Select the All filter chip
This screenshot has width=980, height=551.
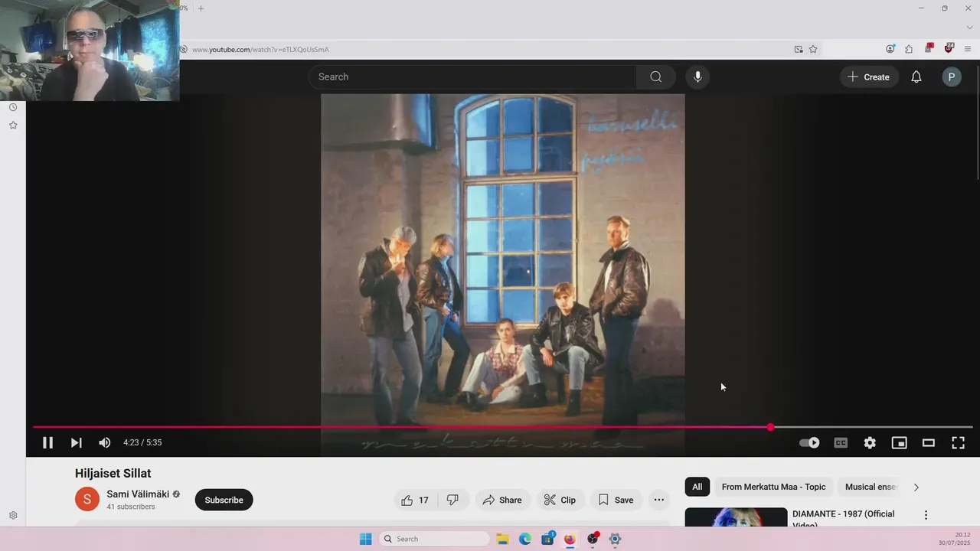coord(697,487)
